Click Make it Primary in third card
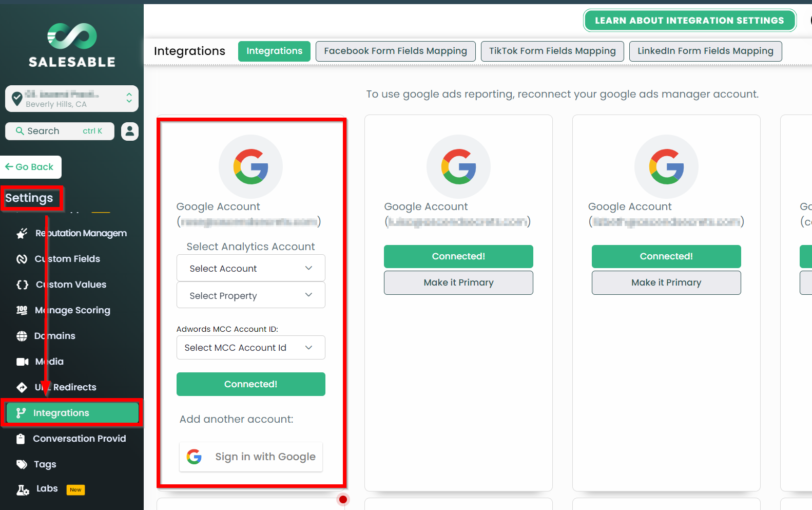Image resolution: width=812 pixels, height=510 pixels. [667, 283]
